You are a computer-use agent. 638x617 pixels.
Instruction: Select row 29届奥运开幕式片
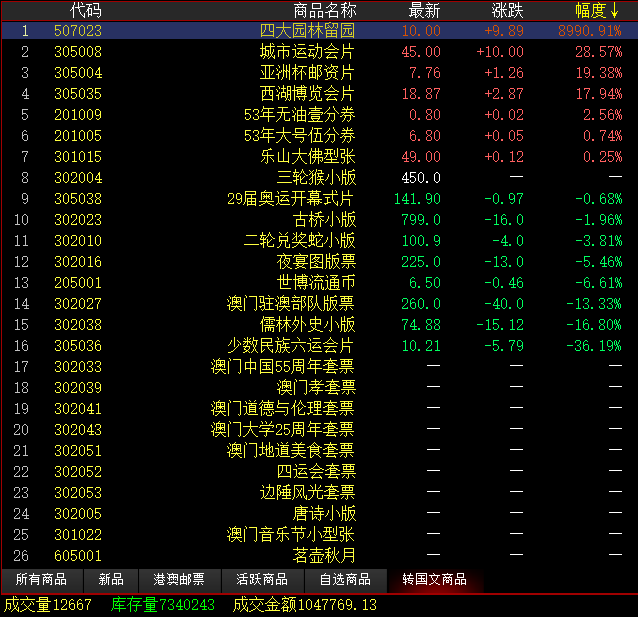tap(319, 199)
